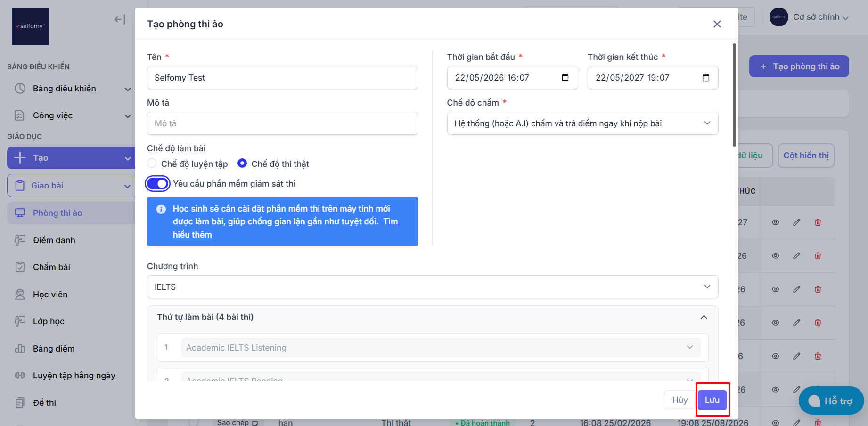The height and width of the screenshot is (426, 868).
Task: Collapse the Thứ tự làm bài section
Action: [704, 317]
